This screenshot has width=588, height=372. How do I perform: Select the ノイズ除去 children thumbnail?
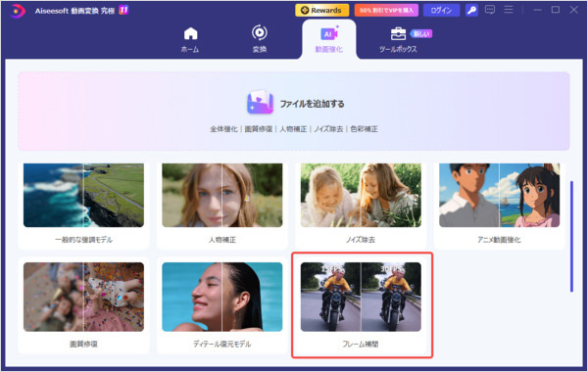(x=361, y=195)
